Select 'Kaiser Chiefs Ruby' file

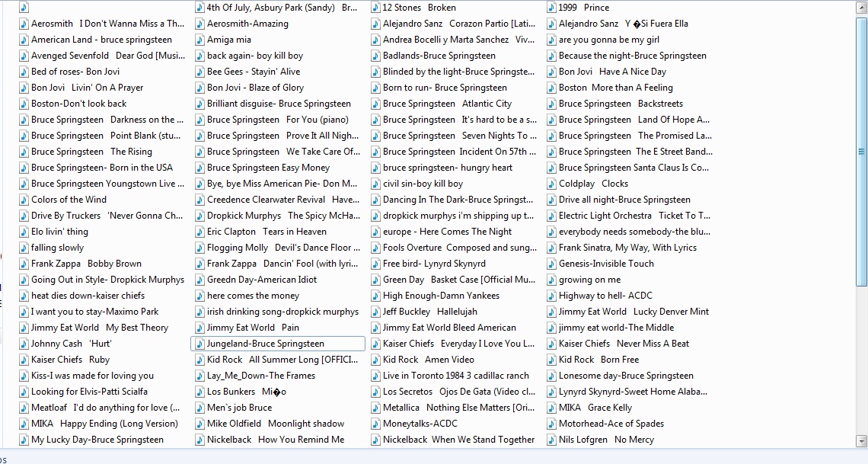pyautogui.click(x=70, y=360)
